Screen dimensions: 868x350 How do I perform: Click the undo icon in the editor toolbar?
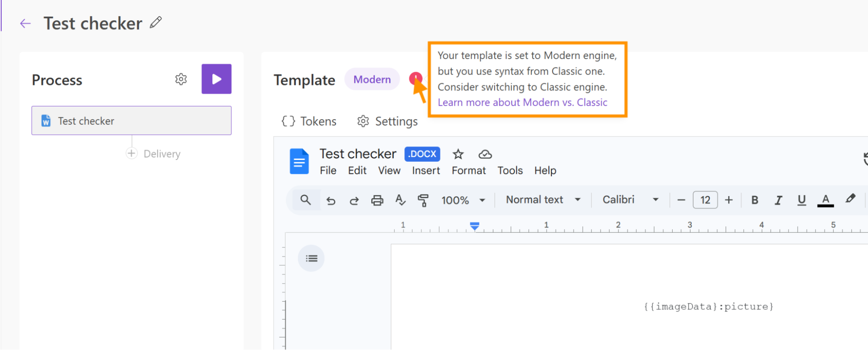331,200
